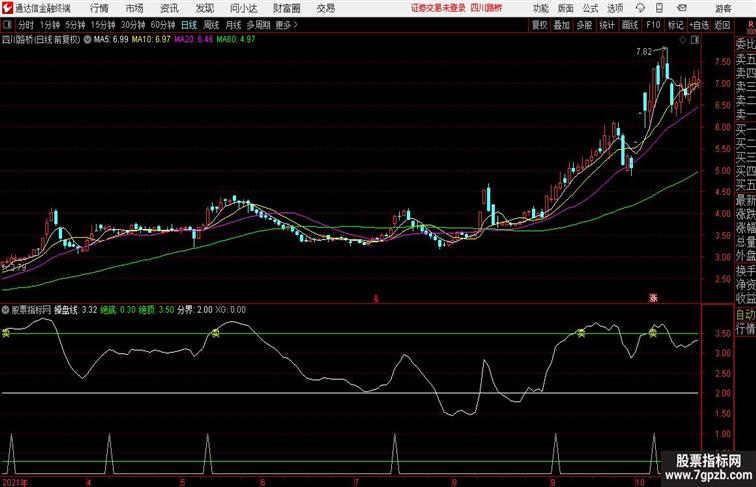Click the 分界: 2.00 indicator value
This screenshot has width=756, height=487.
(x=195, y=310)
